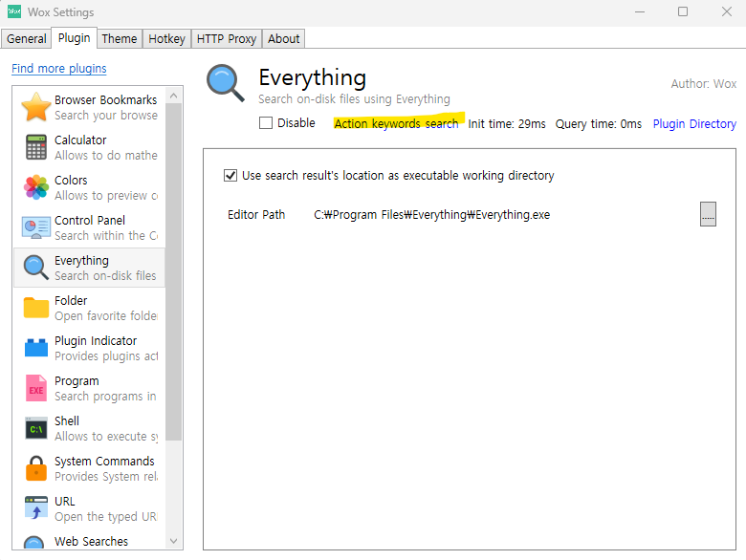
Task: Click the Calculator plugin icon
Action: pos(36,147)
